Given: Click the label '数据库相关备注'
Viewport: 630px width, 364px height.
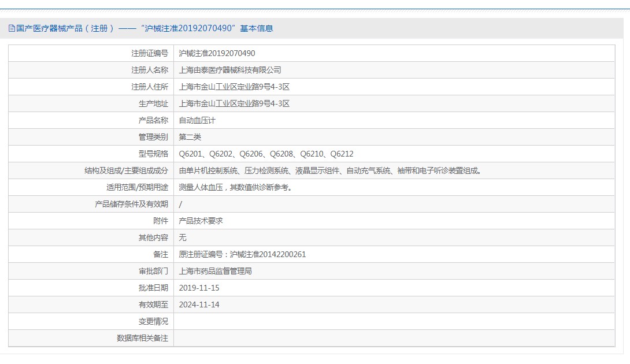Looking at the screenshot, I should 142,338.
